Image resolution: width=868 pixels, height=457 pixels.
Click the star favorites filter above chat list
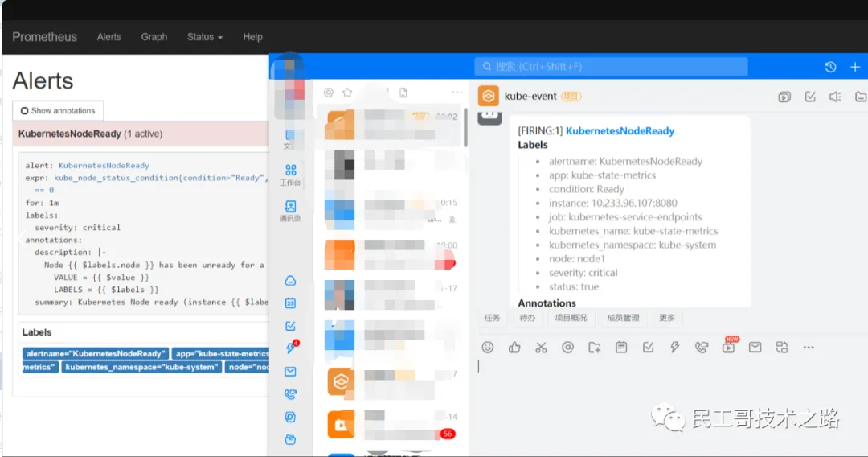347,93
